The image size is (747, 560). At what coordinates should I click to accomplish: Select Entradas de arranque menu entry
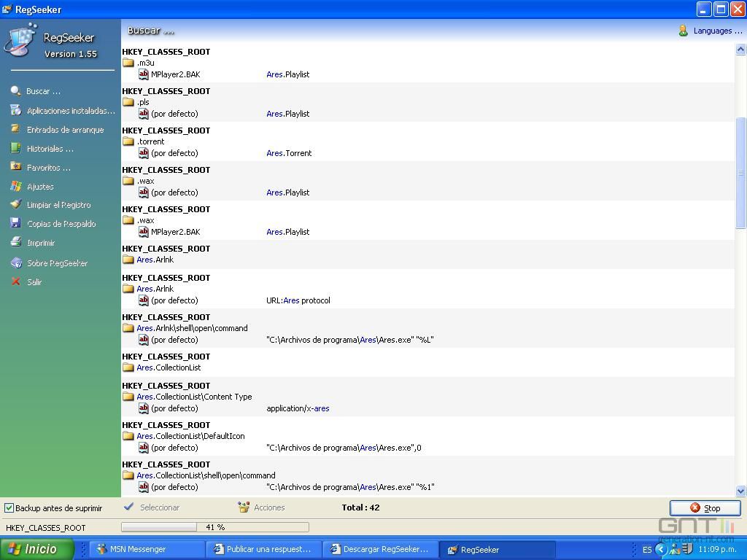pos(65,130)
